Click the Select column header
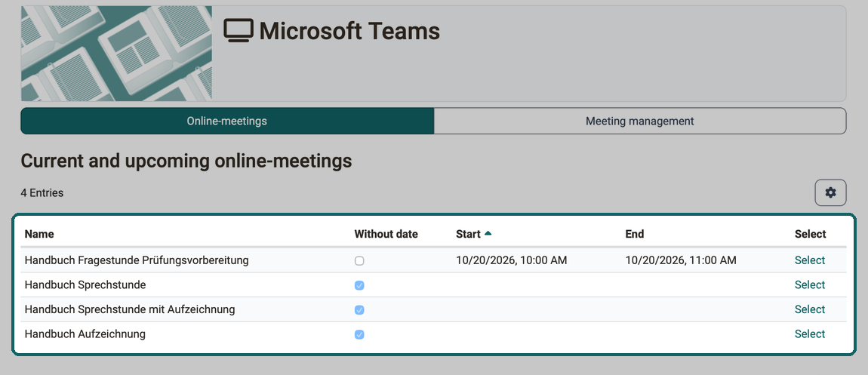The height and width of the screenshot is (375, 868). [811, 234]
